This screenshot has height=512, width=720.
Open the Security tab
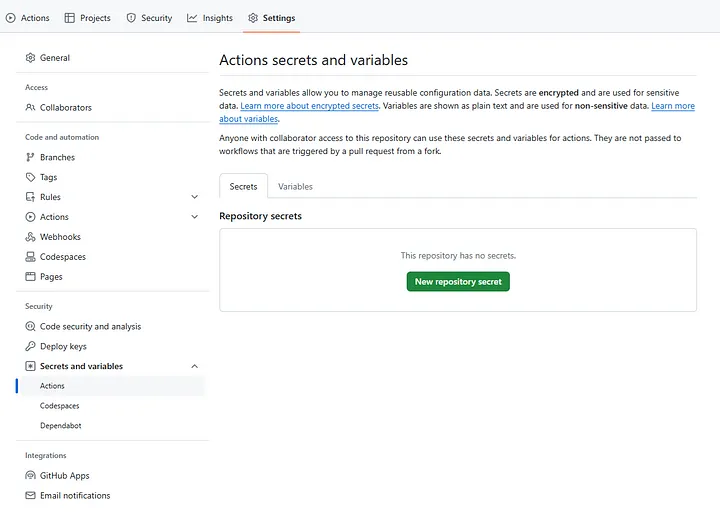(150, 18)
